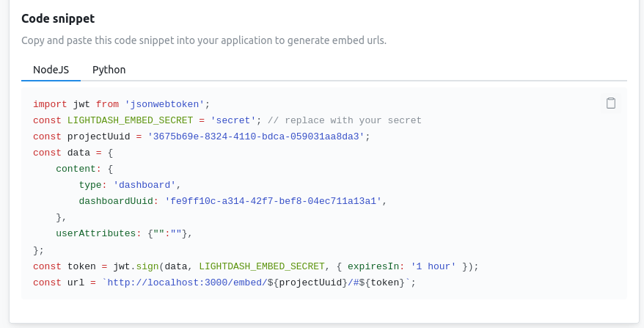Switch to the Python tab
This screenshot has height=328, width=644.
tap(109, 70)
